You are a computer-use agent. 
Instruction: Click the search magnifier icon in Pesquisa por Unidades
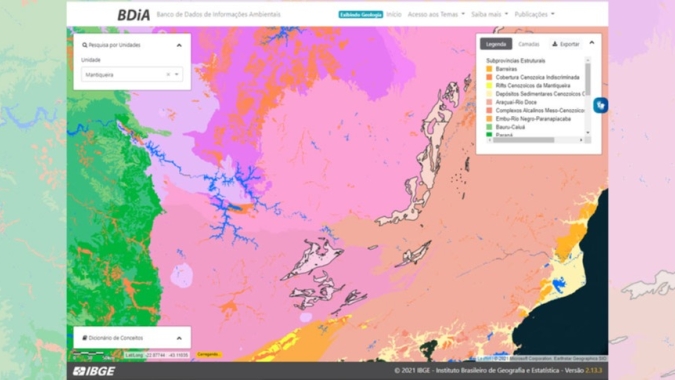coord(85,45)
